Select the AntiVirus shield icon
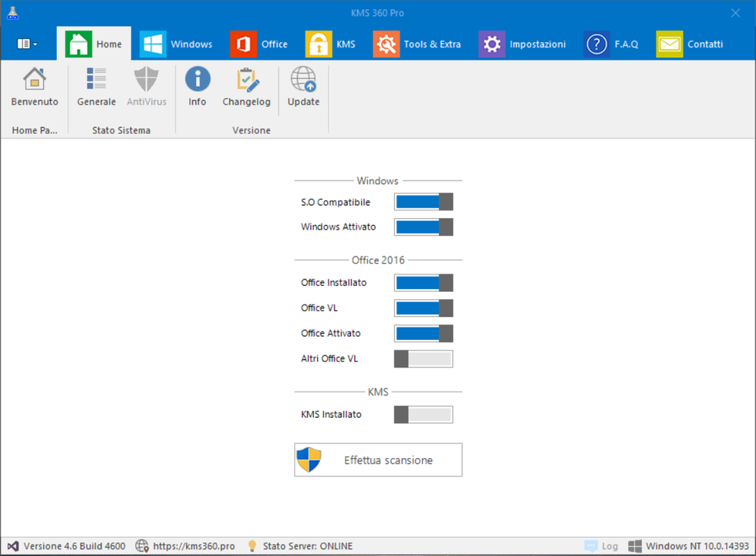The image size is (756, 556). 146,79
